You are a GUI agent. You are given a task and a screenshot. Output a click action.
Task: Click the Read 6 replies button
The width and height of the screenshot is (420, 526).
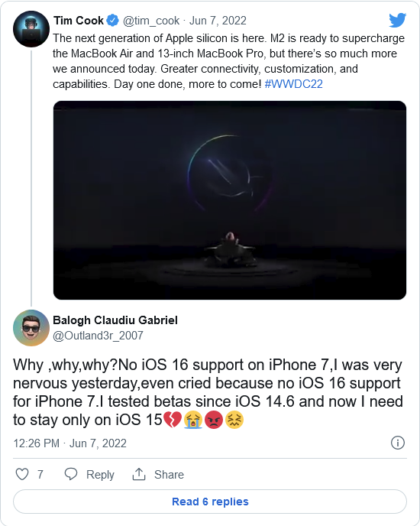210,502
